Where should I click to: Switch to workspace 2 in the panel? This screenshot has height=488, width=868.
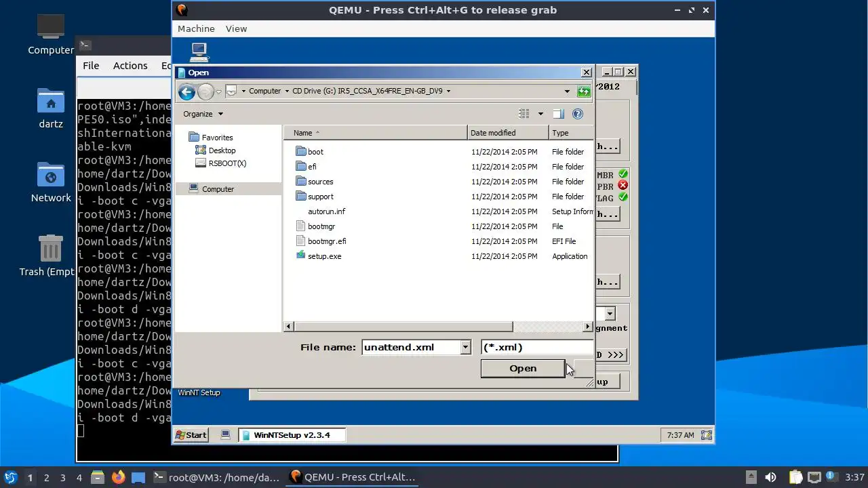(x=46, y=478)
